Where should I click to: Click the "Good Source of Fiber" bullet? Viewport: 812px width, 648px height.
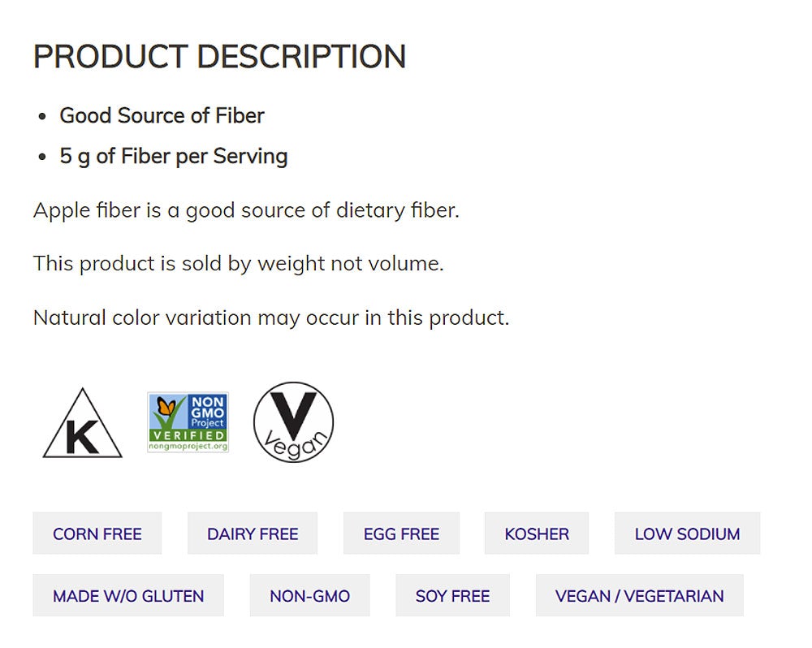pos(162,115)
